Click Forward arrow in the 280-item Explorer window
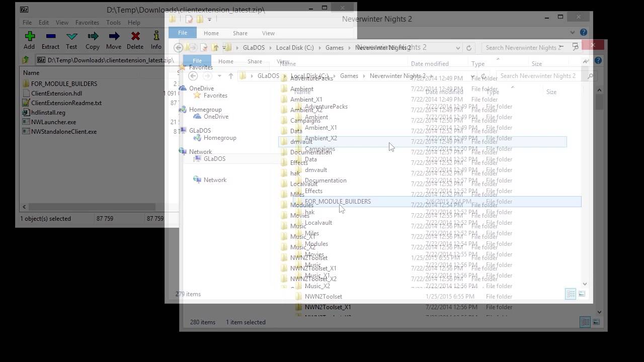644x362 pixels. (207, 76)
